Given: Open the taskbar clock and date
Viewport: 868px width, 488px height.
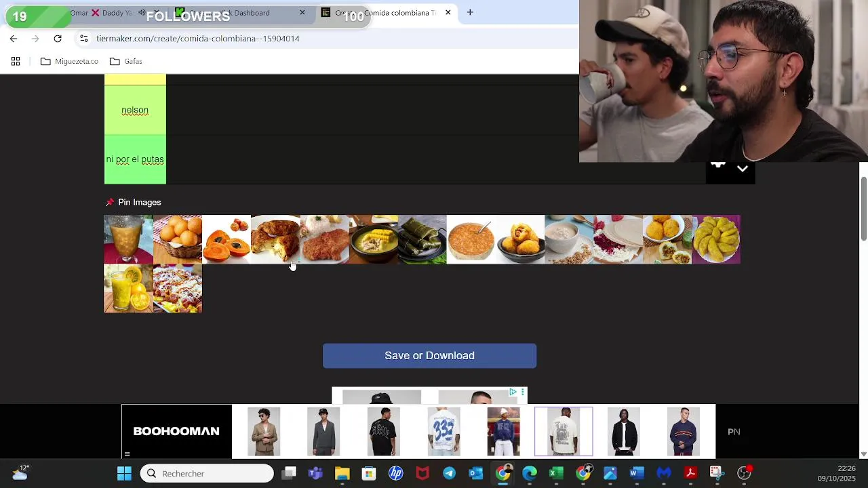Looking at the screenshot, I should point(836,473).
